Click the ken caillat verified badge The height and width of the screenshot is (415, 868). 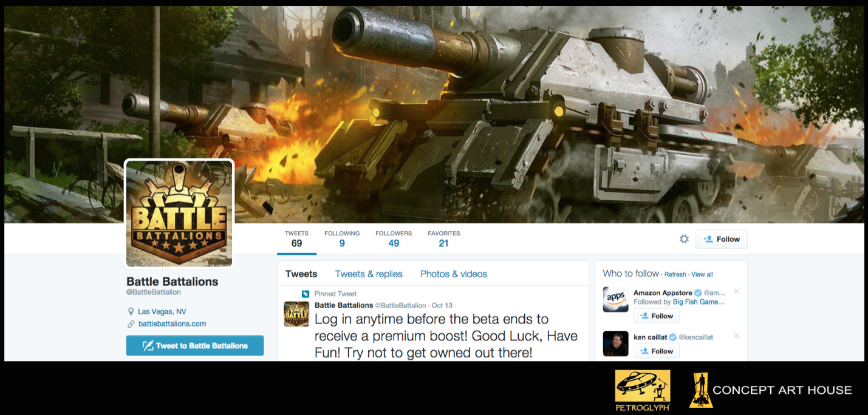coord(672,337)
